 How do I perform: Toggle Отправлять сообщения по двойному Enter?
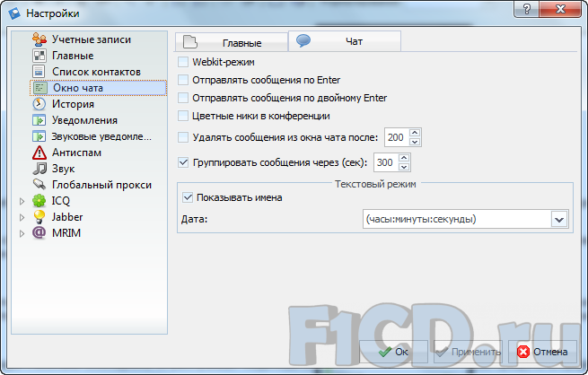(x=183, y=98)
